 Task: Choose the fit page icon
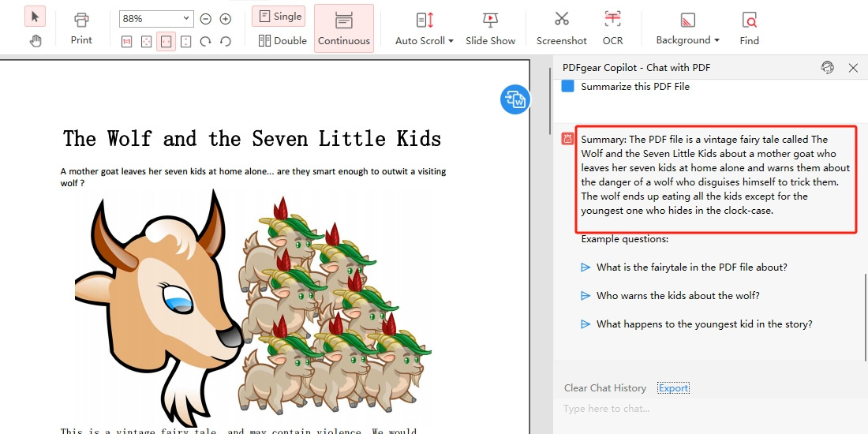146,42
